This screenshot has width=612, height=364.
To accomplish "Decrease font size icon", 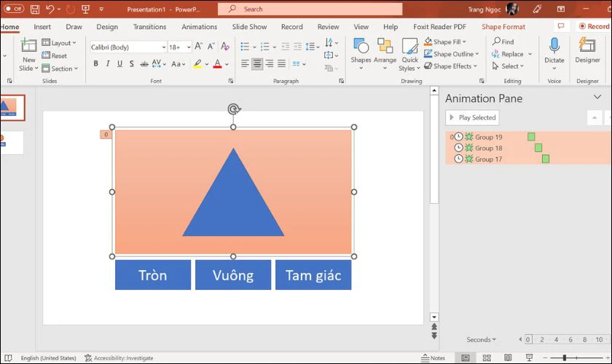I will pos(211,47).
